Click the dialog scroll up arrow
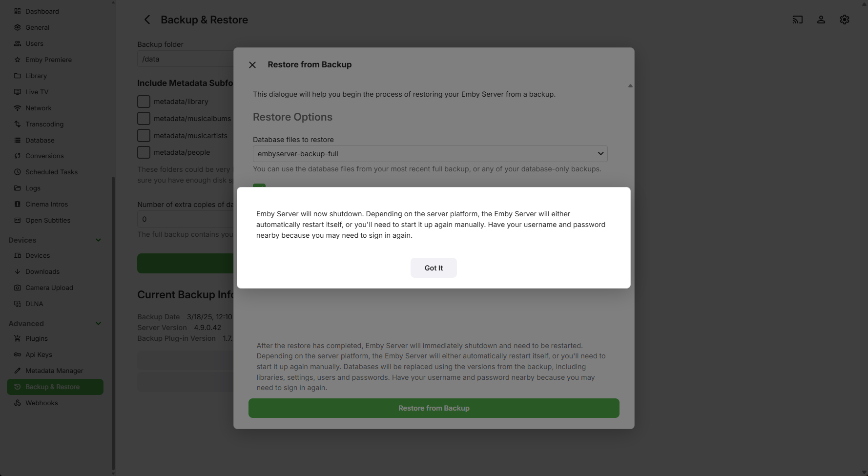Viewport: 868px width, 476px height. 630,86
